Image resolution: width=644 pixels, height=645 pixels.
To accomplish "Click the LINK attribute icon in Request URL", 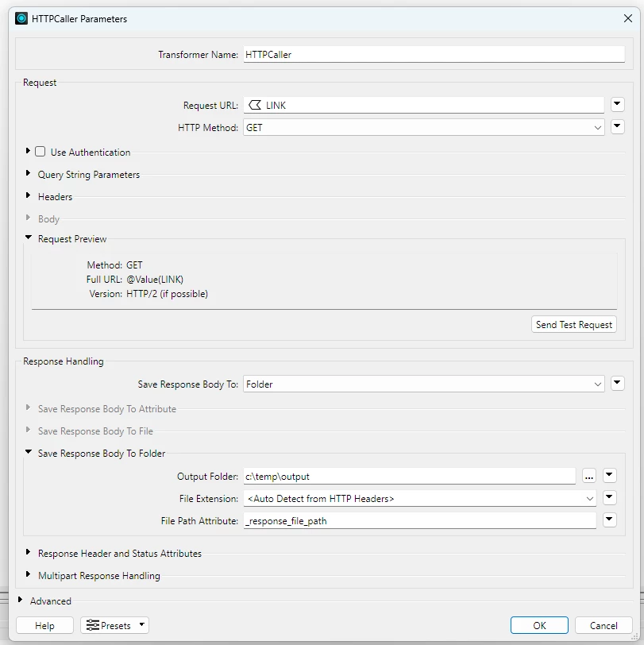I will point(255,106).
